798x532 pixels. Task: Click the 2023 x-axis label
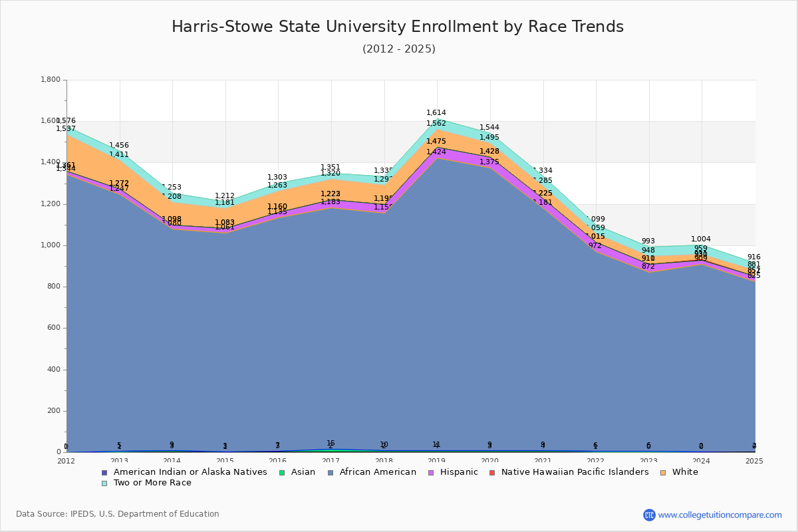649,460
